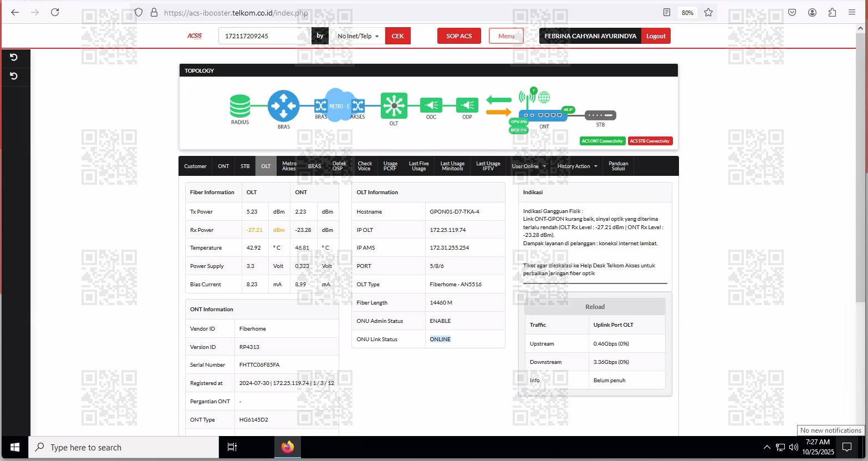Expand the User Online dropdown
This screenshot has width=868, height=461.
(x=529, y=166)
